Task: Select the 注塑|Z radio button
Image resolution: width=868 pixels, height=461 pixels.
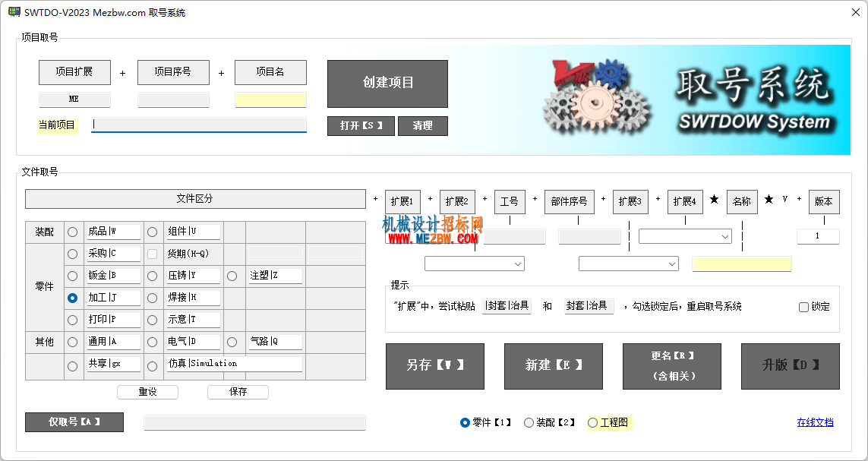Action: (x=232, y=276)
